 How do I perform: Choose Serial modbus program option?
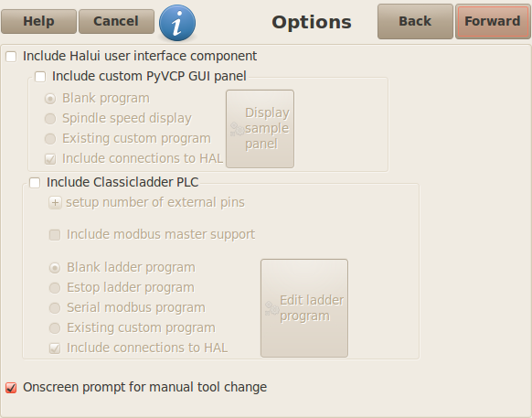point(55,308)
